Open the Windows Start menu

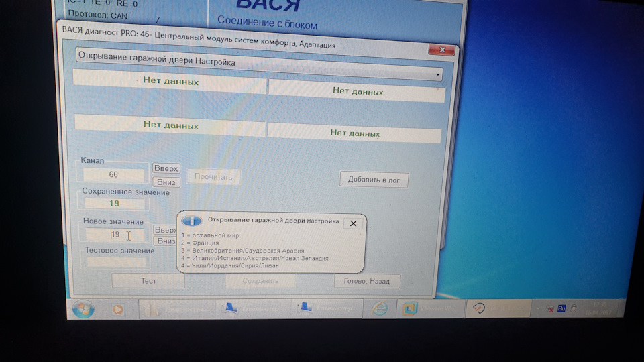83,309
